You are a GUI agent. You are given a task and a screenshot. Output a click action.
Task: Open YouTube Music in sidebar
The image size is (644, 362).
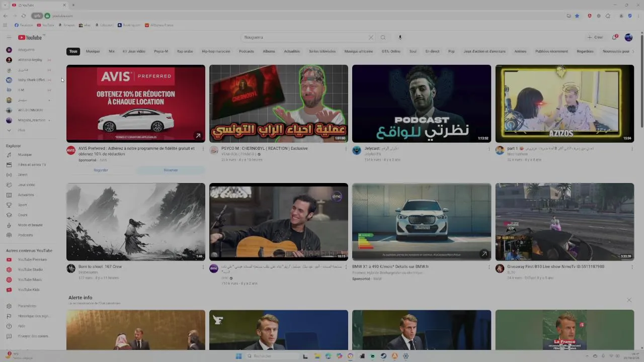[30, 280]
